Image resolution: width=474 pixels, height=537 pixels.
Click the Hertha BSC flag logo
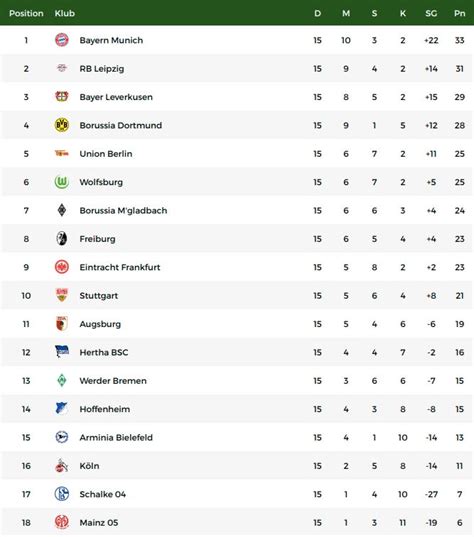coord(62,352)
